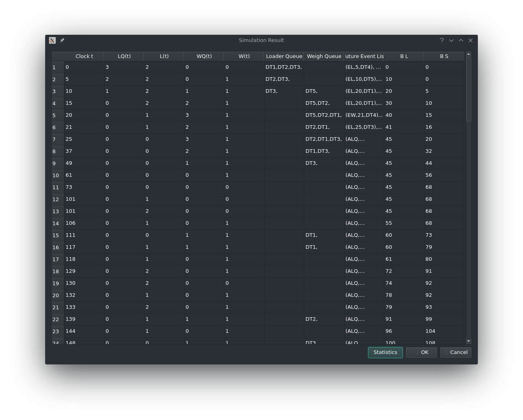This screenshot has width=523, height=420.
Task: Select the Loader Queue column header
Action: [284, 56]
